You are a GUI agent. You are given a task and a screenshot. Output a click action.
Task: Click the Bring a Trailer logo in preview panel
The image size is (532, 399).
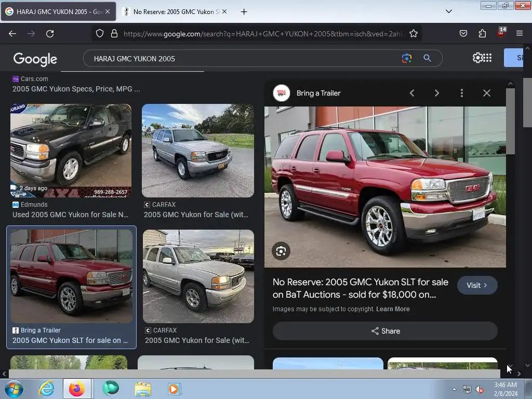pyautogui.click(x=281, y=93)
